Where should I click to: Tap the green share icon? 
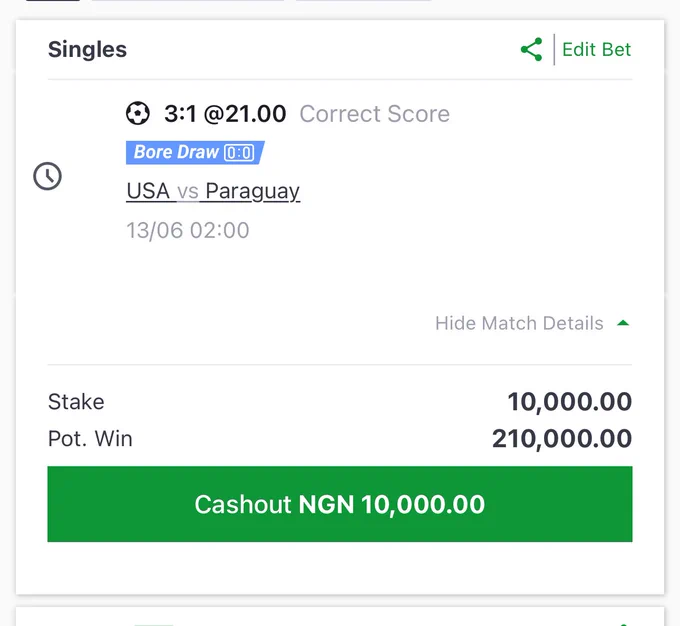click(x=531, y=49)
